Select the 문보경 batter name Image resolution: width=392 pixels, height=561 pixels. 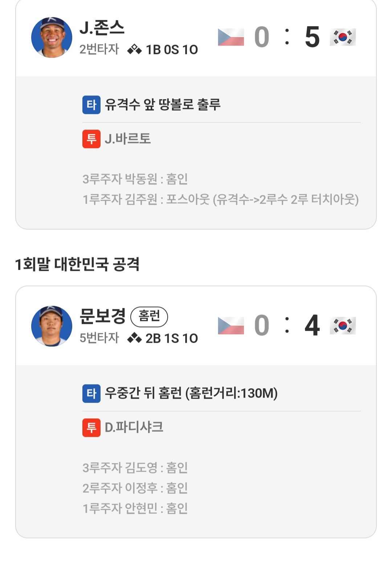click(x=103, y=316)
